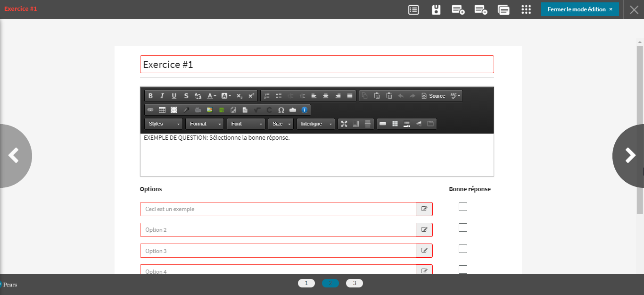Open the Interligne line spacing dropdown
The height and width of the screenshot is (295, 644).
coord(315,124)
